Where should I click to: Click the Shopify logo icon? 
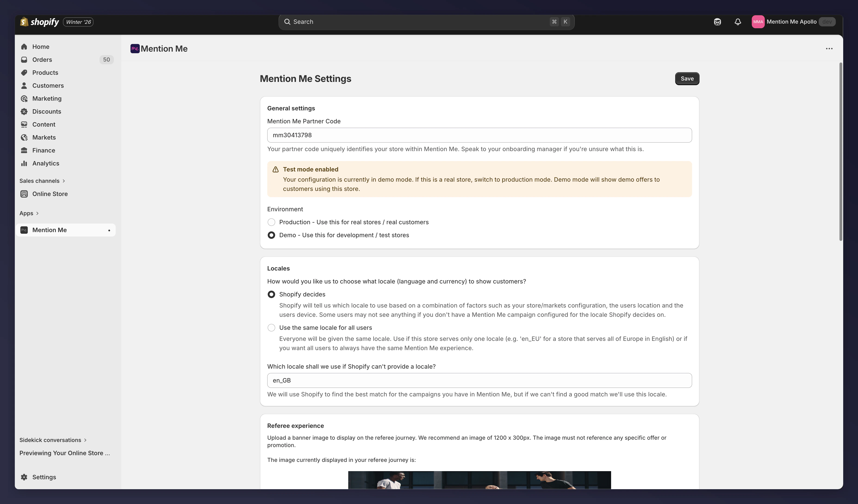pos(24,22)
